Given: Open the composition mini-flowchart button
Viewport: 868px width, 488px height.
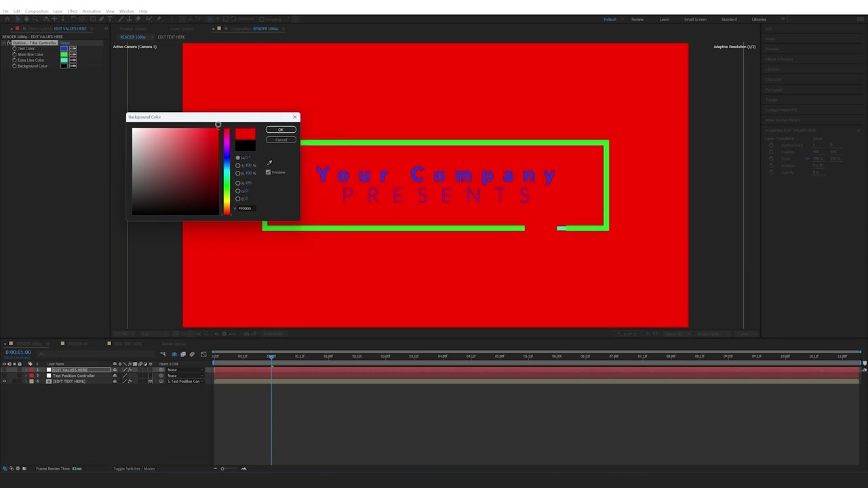Looking at the screenshot, I should (163, 354).
